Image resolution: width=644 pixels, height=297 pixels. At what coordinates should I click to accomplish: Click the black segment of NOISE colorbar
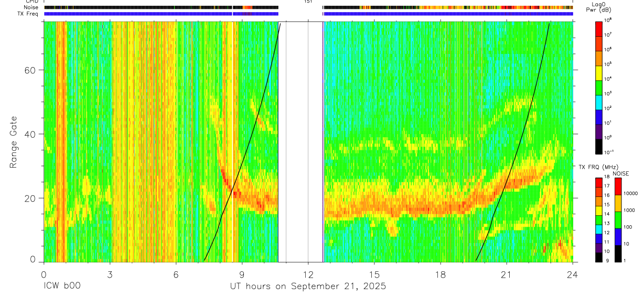pos(617,253)
